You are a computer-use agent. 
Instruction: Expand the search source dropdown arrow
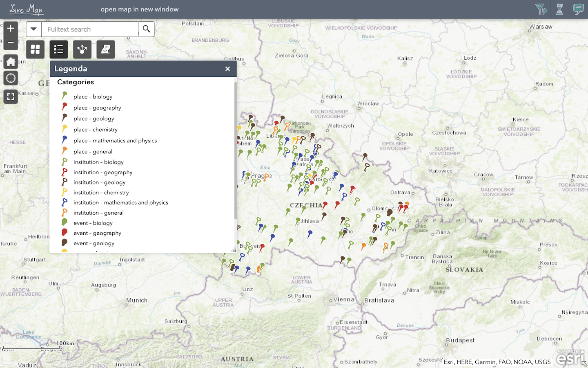pyautogui.click(x=34, y=29)
